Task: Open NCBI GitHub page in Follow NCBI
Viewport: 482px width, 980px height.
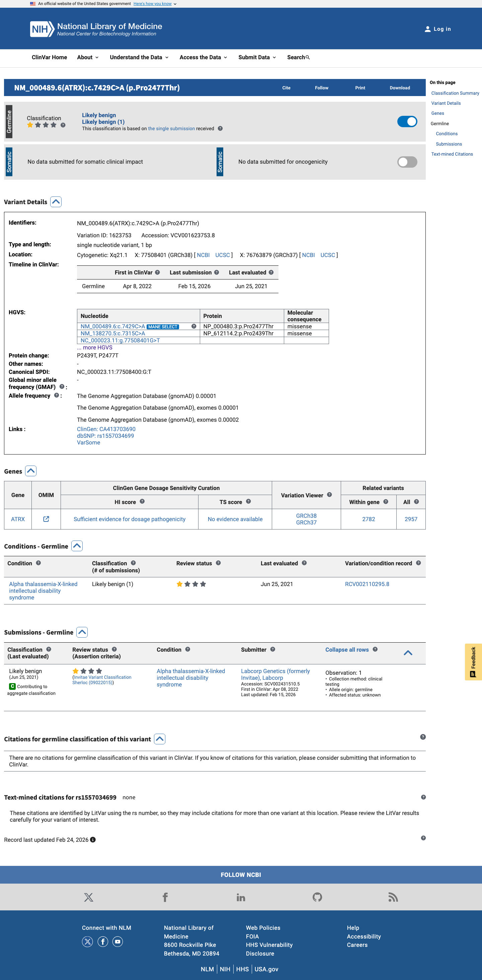Action: (317, 897)
